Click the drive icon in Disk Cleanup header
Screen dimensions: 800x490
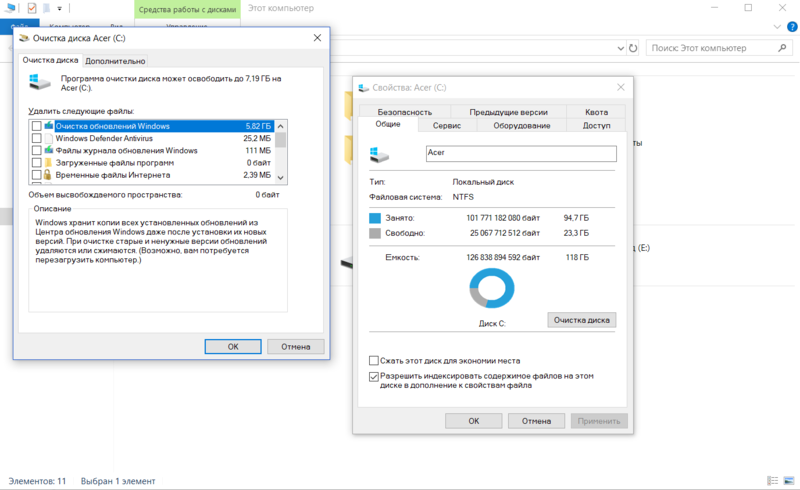click(x=40, y=82)
